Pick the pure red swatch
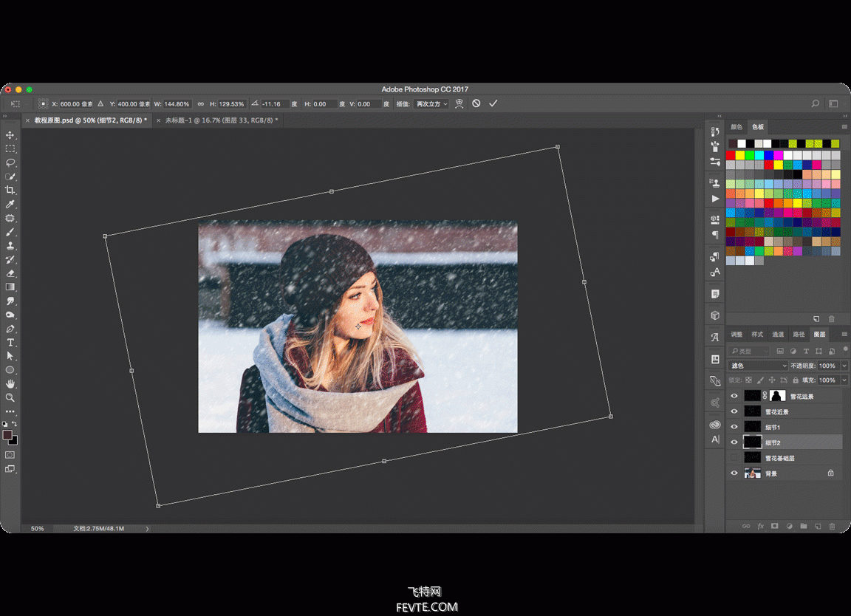The image size is (851, 616). point(731,155)
